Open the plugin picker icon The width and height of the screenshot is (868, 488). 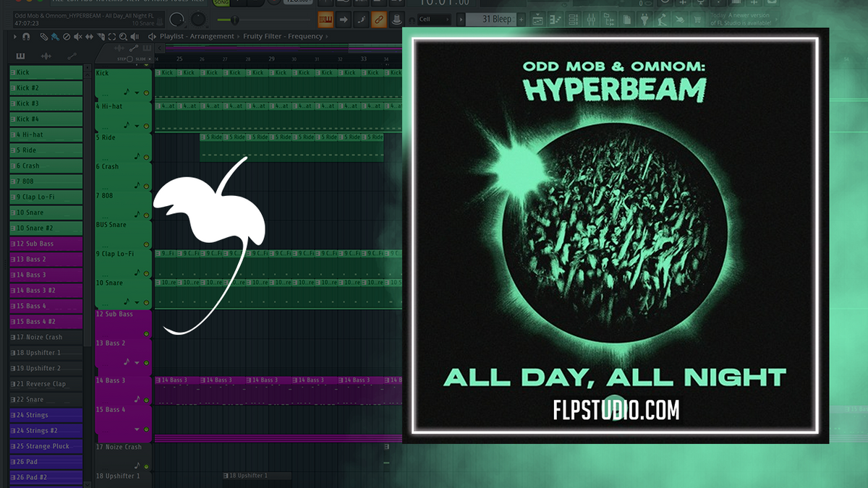(x=645, y=20)
